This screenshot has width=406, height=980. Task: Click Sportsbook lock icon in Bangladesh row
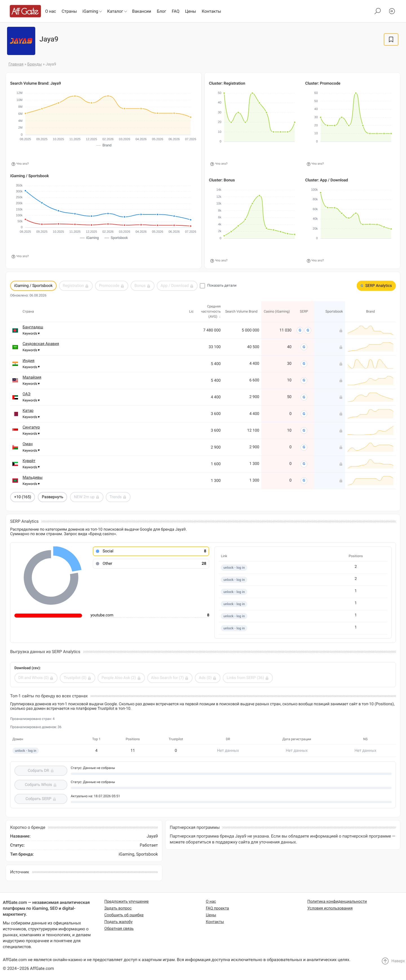click(341, 331)
